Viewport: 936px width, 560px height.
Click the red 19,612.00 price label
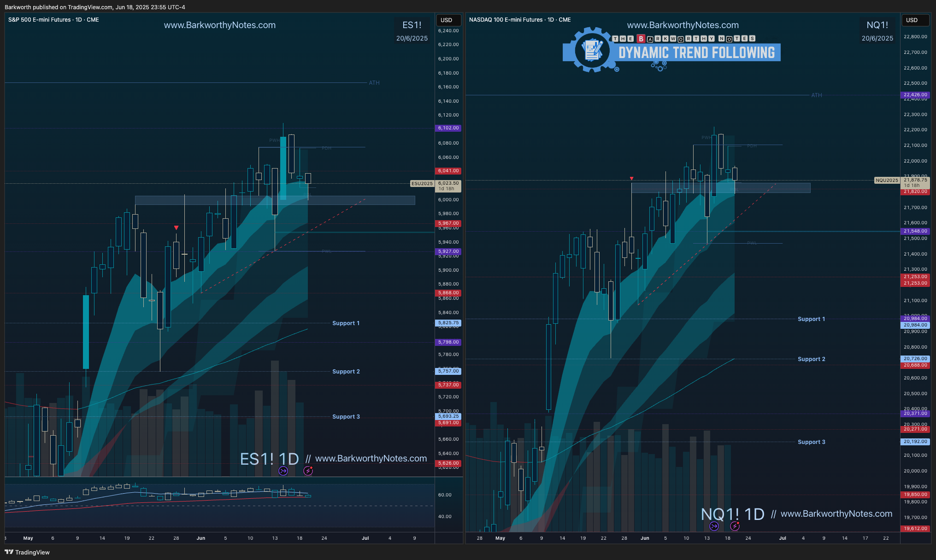tap(915, 529)
